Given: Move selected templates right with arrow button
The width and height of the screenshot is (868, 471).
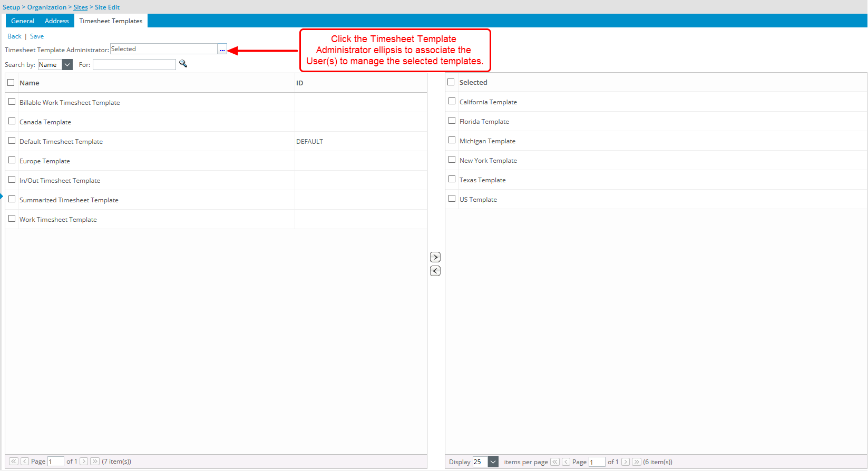Looking at the screenshot, I should click(435, 257).
